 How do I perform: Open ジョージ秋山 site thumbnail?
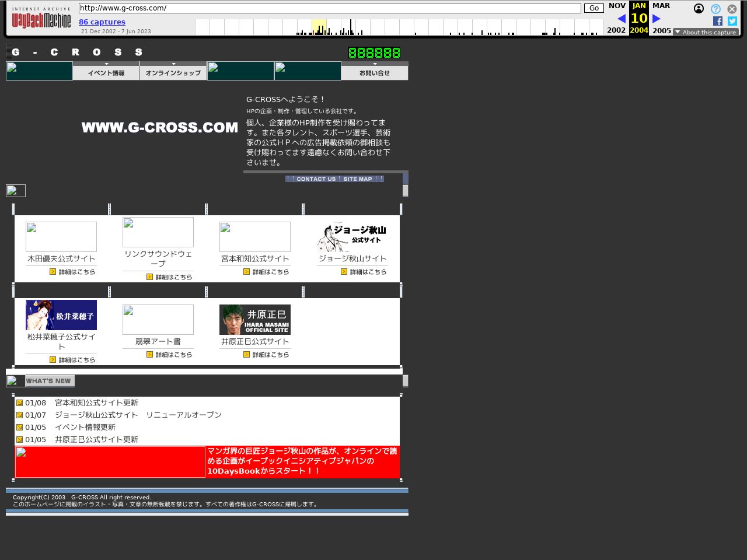[352, 236]
